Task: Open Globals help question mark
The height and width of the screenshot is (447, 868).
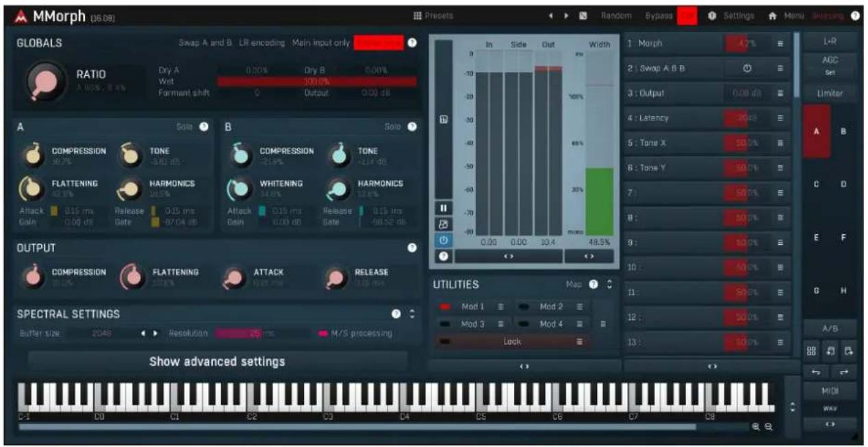Action: click(412, 42)
